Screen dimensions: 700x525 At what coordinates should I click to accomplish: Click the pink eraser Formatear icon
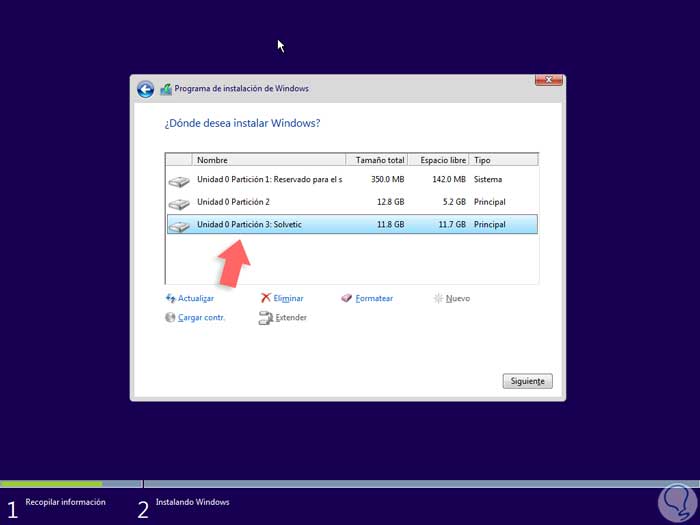pyautogui.click(x=346, y=298)
